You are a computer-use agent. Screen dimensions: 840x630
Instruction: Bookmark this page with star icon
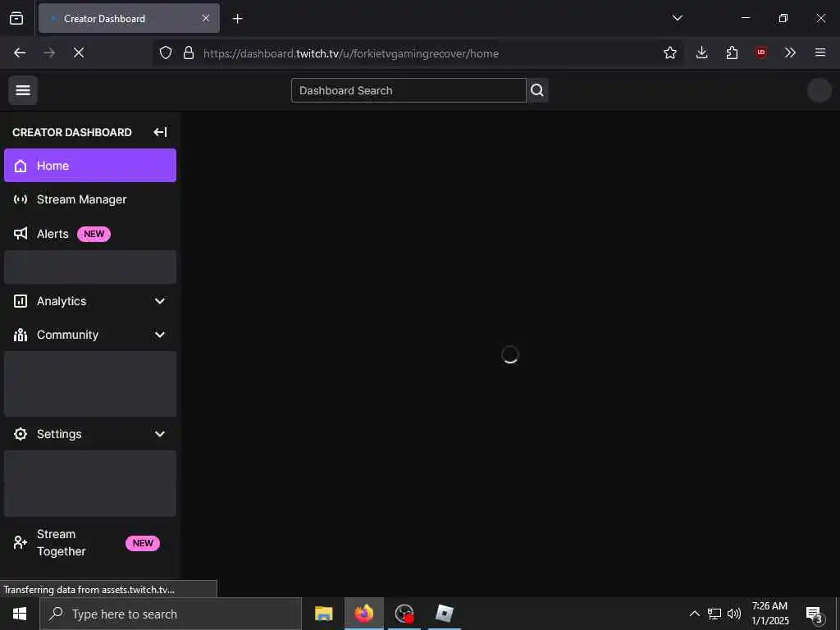(x=669, y=52)
